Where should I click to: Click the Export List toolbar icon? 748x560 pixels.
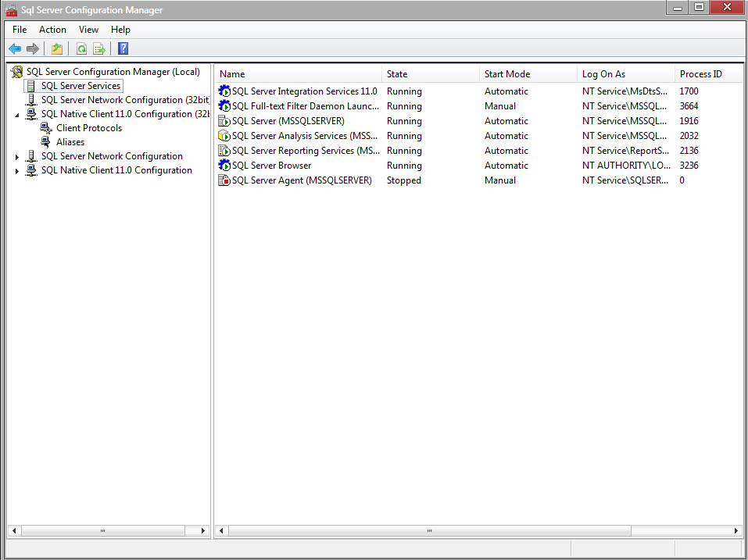(x=98, y=48)
